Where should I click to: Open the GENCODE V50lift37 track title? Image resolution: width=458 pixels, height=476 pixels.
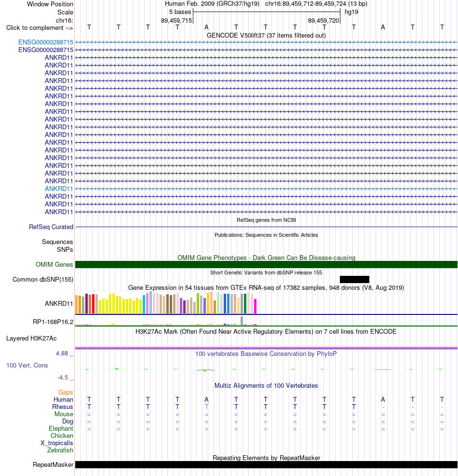click(x=266, y=36)
